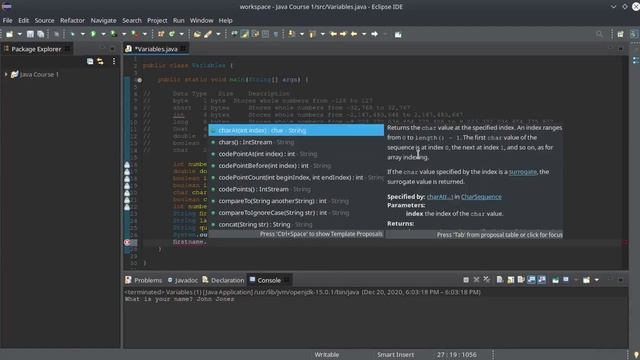Open the Search menu
This screenshot has height=360, width=640.
pos(132,20)
